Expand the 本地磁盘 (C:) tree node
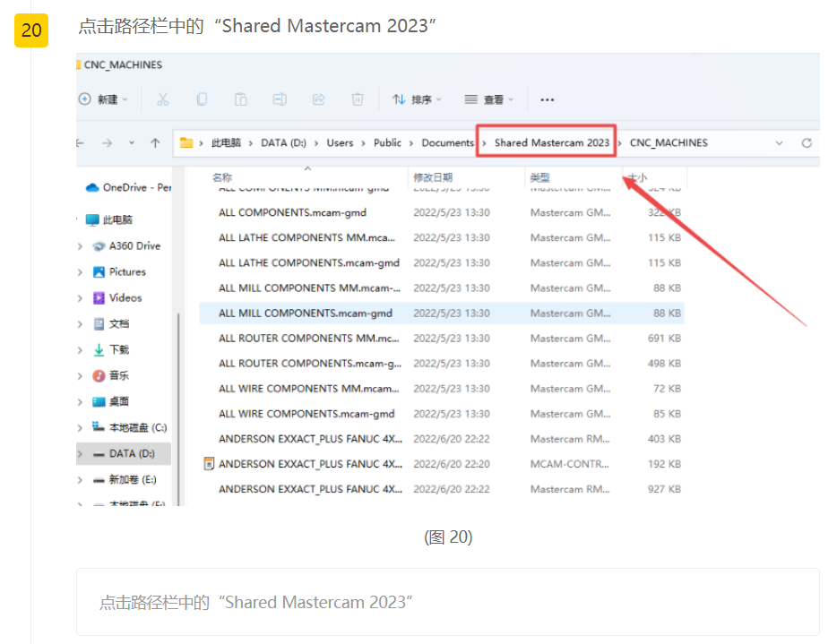The image size is (837, 644). (x=80, y=427)
